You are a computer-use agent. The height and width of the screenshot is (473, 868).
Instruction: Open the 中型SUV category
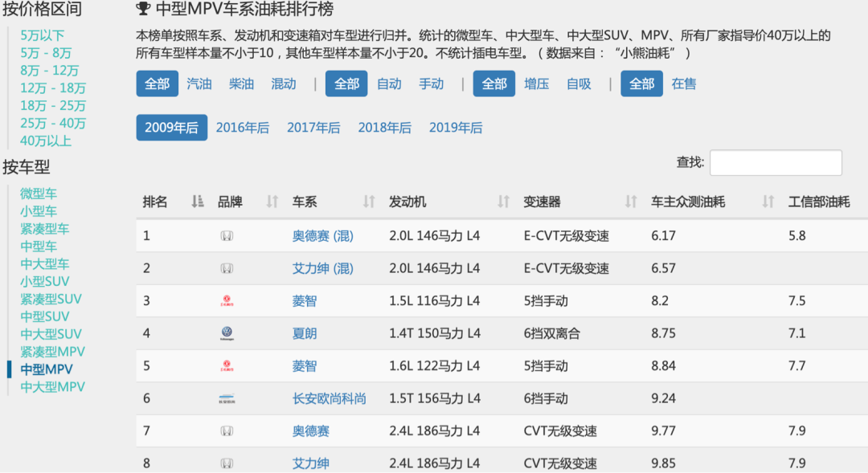[45, 316]
